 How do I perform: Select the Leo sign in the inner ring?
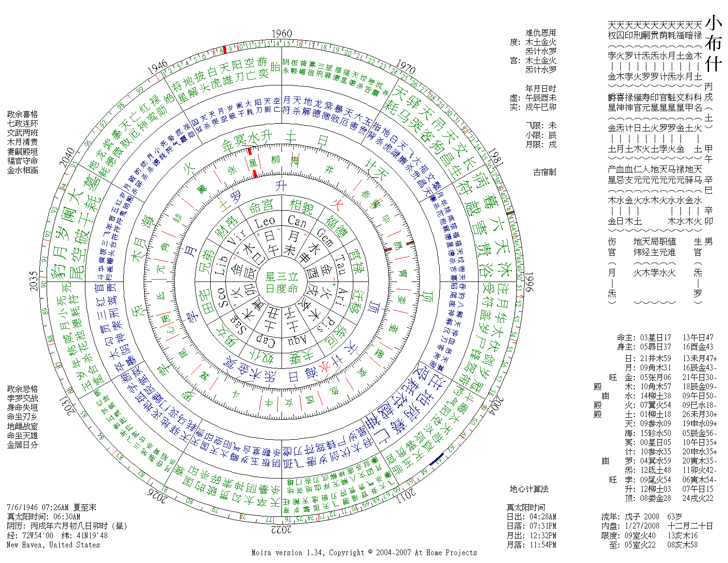265,223
